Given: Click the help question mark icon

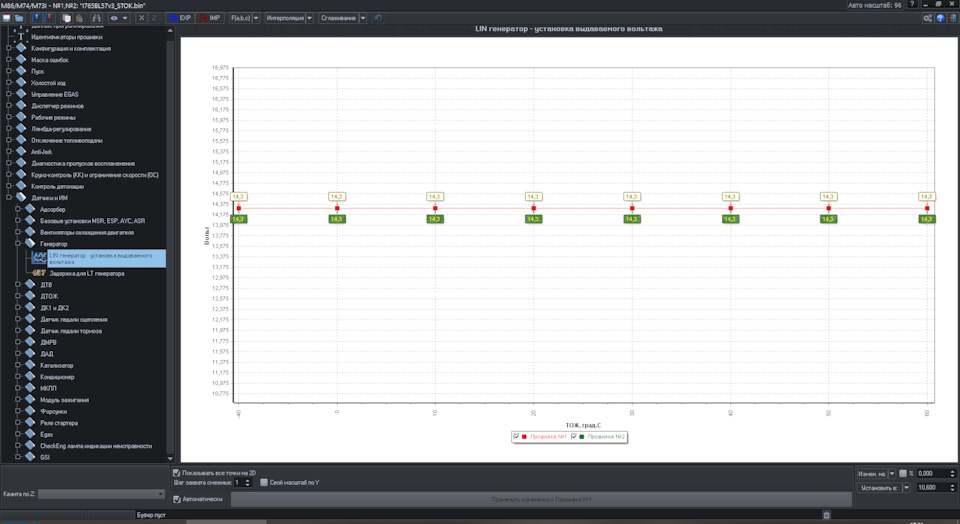Looking at the screenshot, I should 941,18.
